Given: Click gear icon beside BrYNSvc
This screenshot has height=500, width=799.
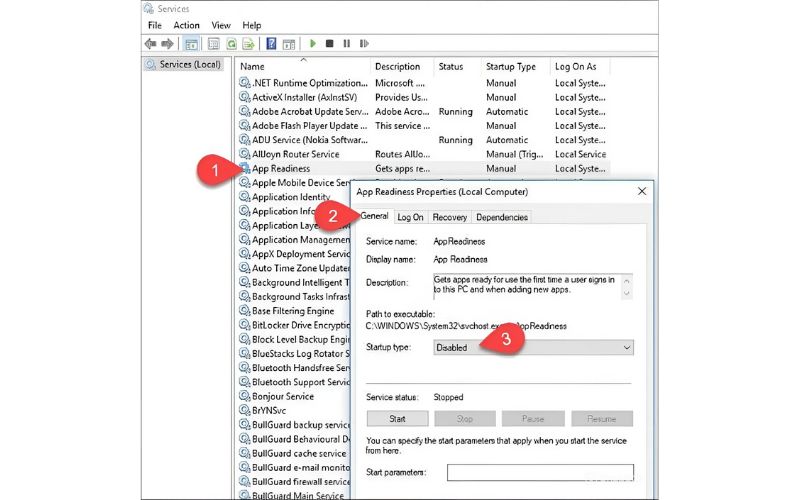Looking at the screenshot, I should click(x=245, y=410).
